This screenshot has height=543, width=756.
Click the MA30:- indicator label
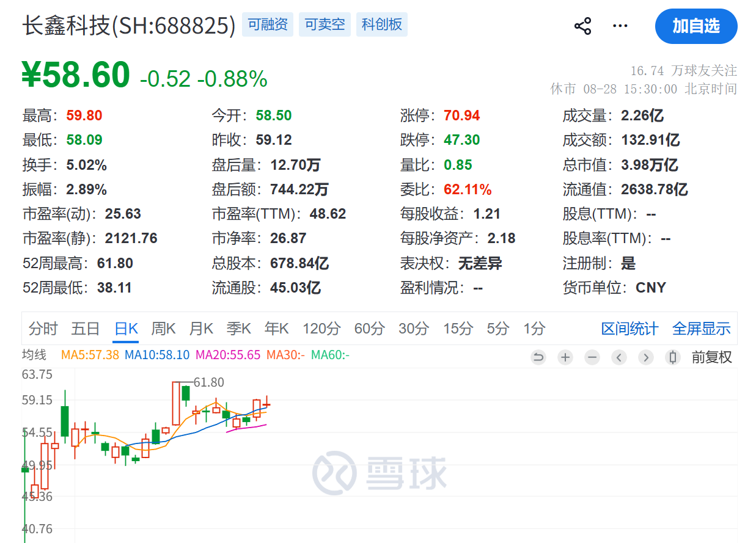coord(285,354)
